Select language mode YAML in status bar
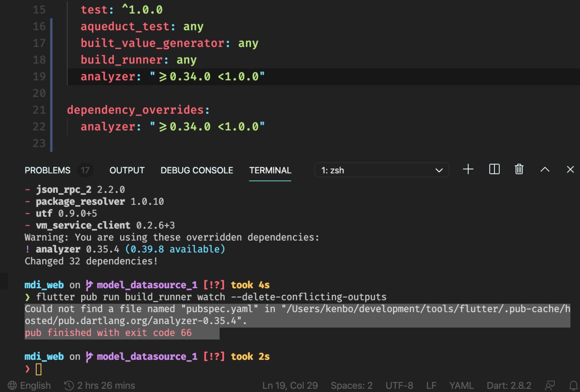 [x=461, y=386]
